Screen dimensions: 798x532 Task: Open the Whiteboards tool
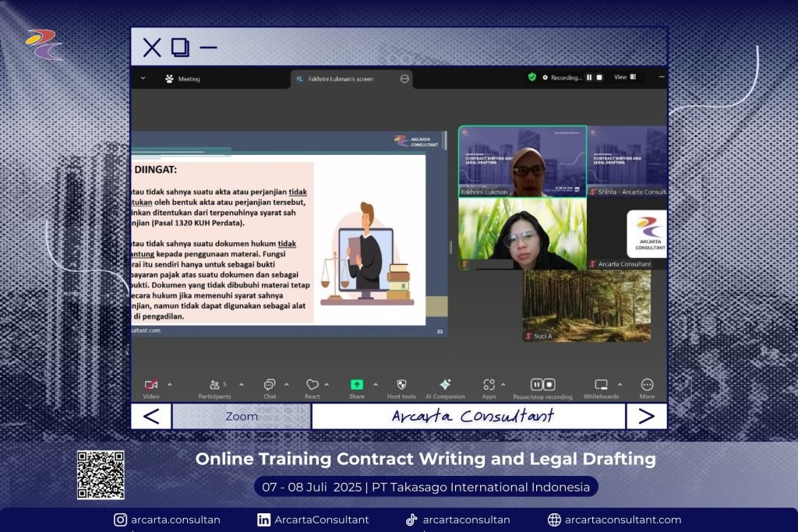point(601,385)
